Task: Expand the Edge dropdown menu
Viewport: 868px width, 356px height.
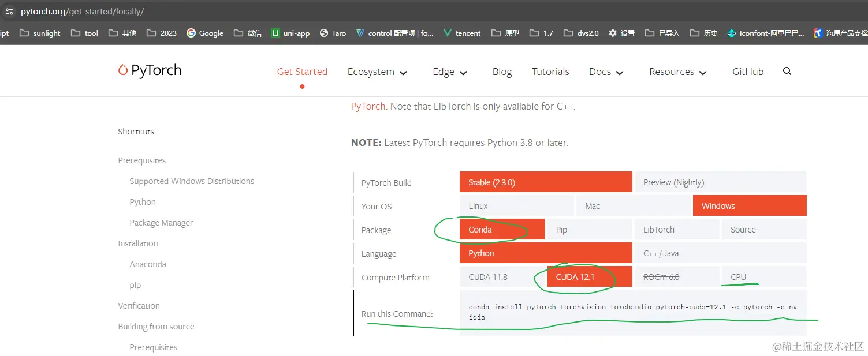Action: coord(450,72)
